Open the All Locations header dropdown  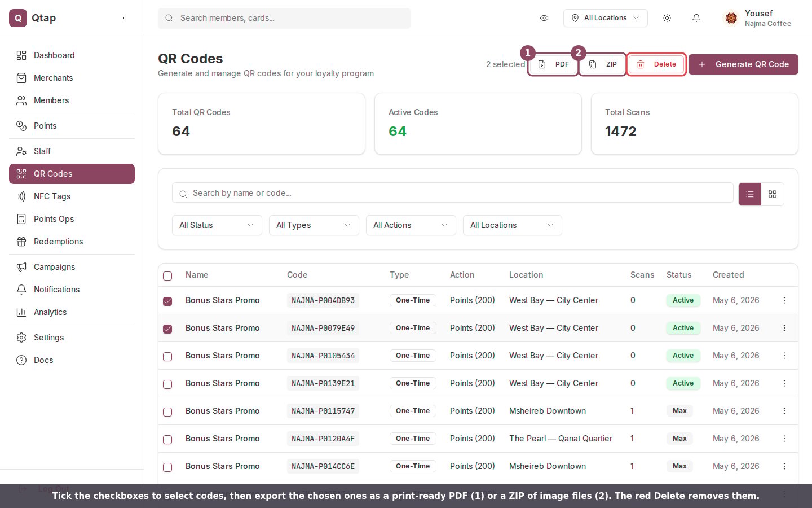click(605, 18)
